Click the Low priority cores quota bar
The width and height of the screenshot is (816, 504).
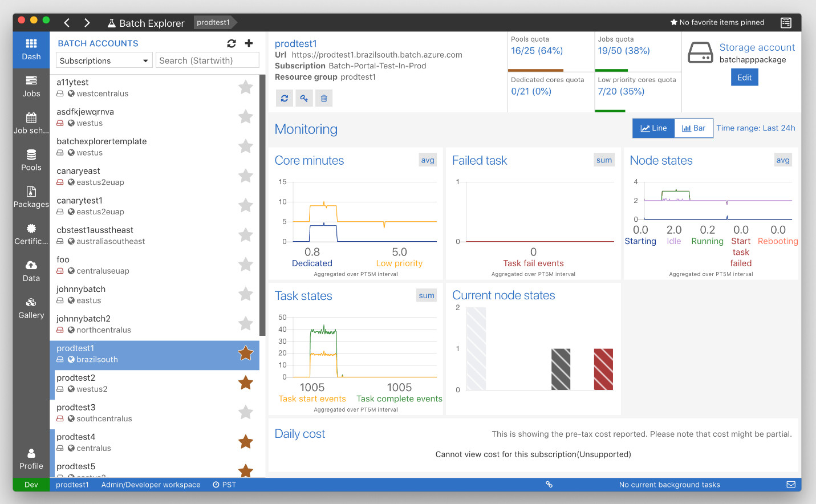click(610, 111)
